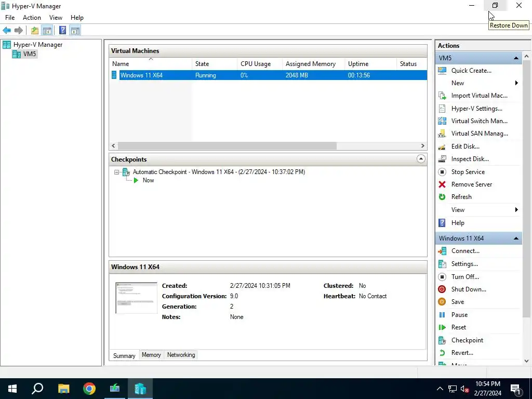This screenshot has width=532, height=399.
Task: Click the Edit Disk icon
Action: coord(442,147)
